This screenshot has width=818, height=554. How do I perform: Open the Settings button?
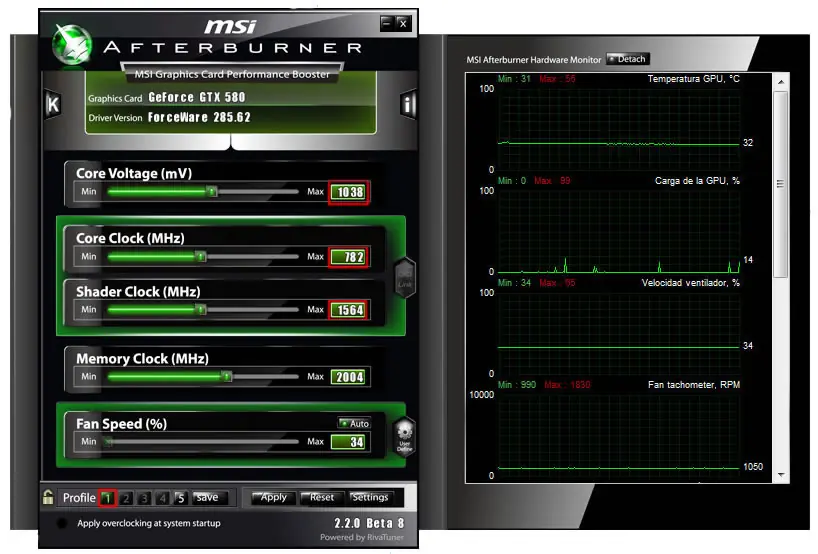point(370,498)
